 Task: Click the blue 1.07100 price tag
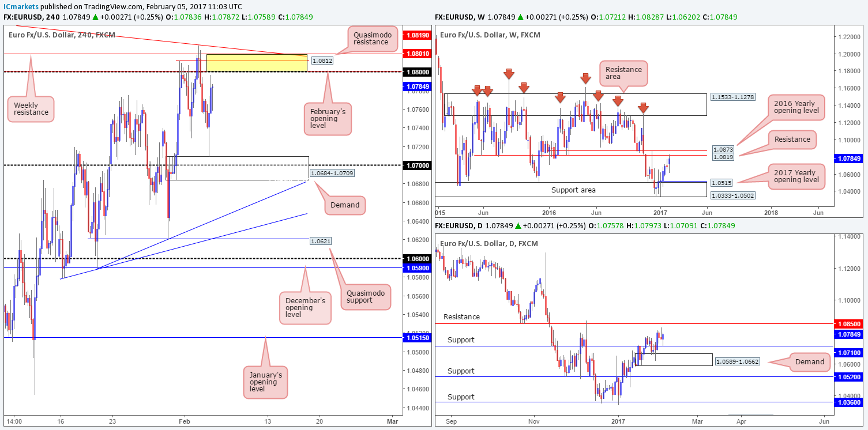pos(848,352)
